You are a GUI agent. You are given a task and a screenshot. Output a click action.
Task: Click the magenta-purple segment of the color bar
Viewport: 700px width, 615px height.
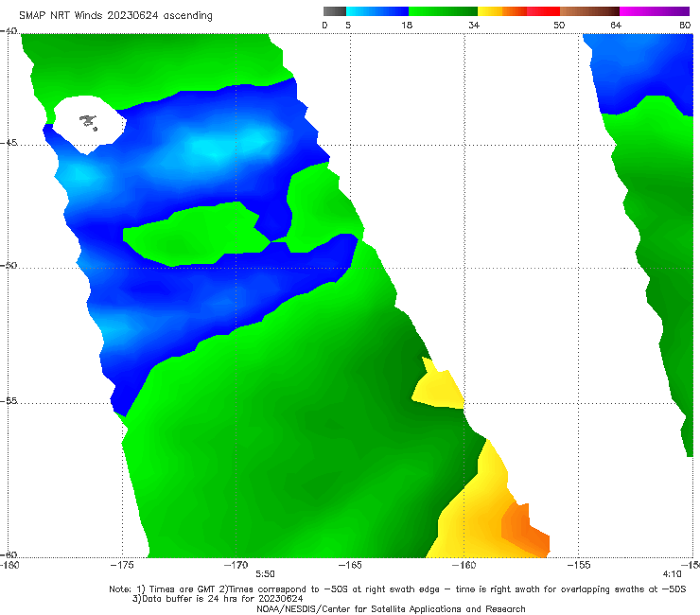(x=655, y=11)
